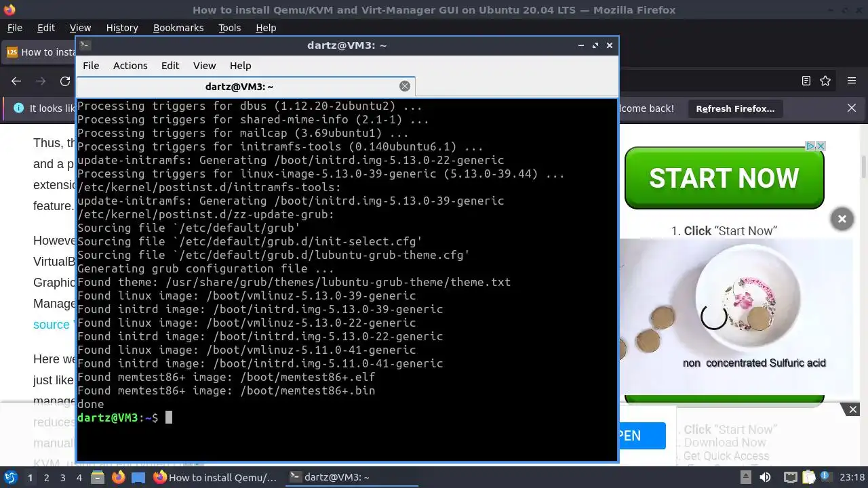Click 'Generating grub configuration file ...' line

click(x=206, y=268)
